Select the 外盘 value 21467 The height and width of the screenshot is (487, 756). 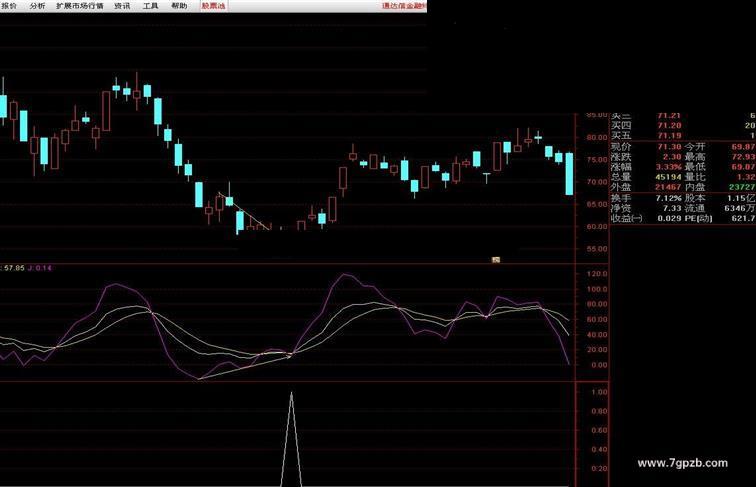tap(668, 187)
